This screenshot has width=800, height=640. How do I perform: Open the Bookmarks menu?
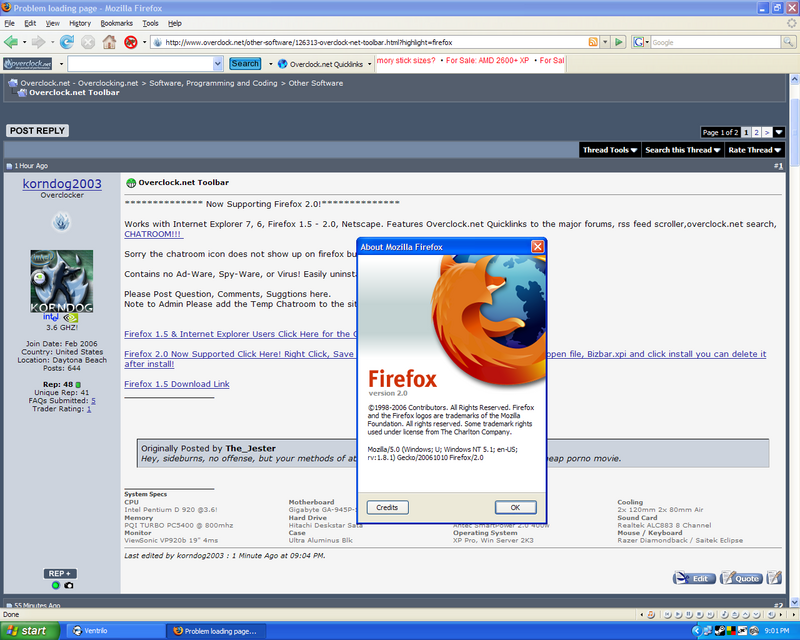coord(116,23)
